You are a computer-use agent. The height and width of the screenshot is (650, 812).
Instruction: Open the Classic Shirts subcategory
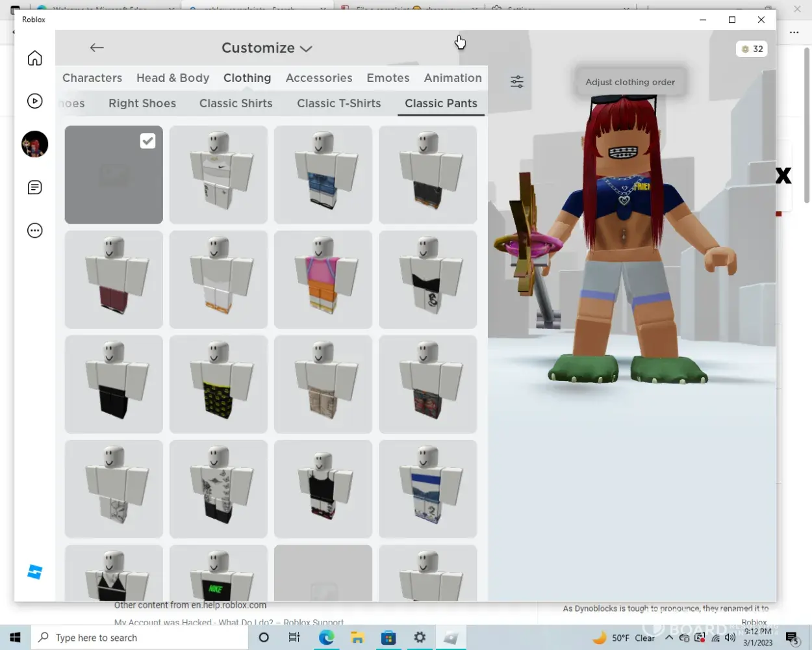click(236, 103)
